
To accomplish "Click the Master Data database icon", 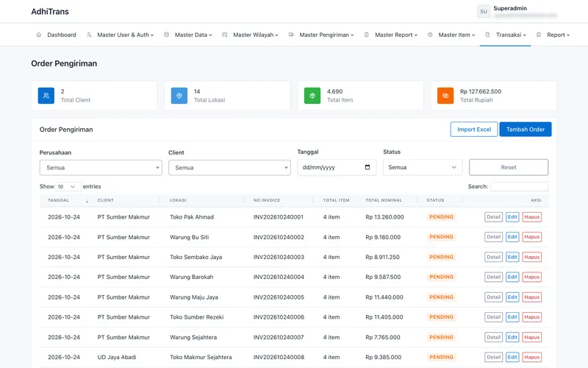I will (167, 35).
